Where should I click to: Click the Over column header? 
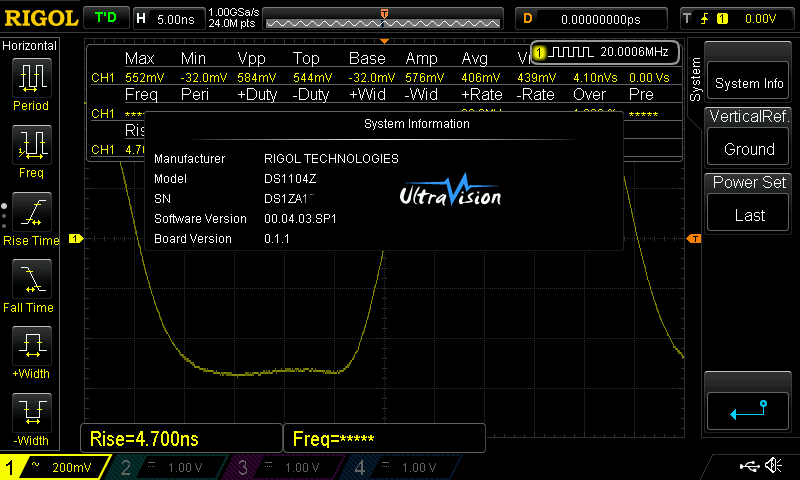pos(589,94)
